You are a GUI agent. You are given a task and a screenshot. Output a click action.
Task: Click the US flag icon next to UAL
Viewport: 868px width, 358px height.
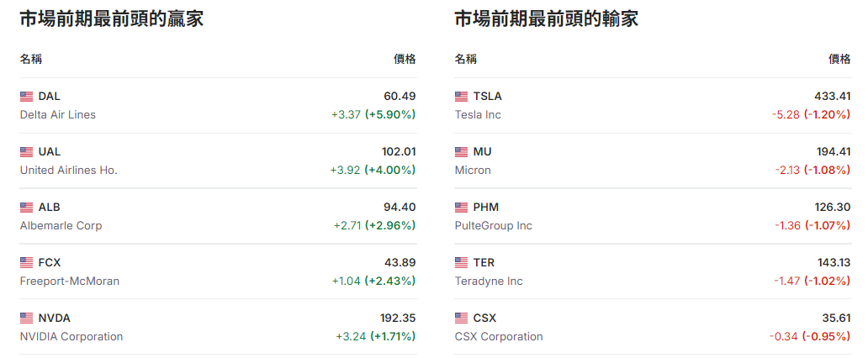pos(26,152)
